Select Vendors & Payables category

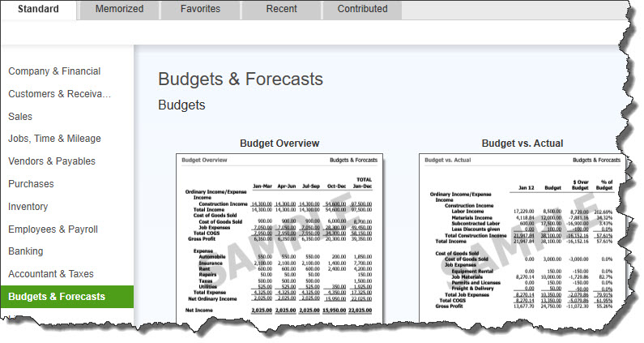point(52,161)
